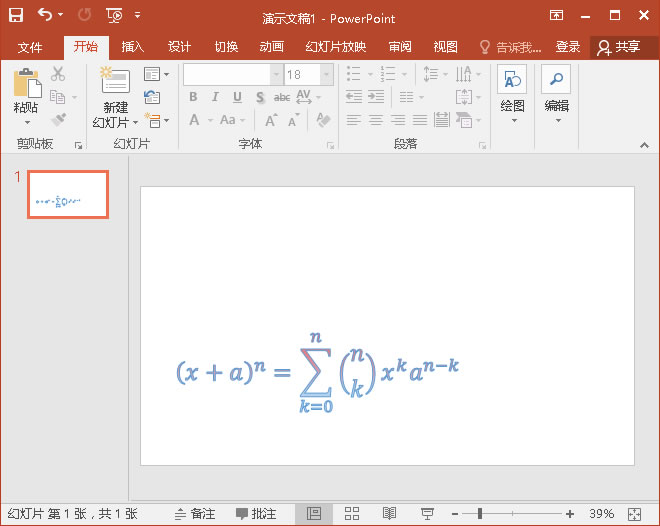
Task: Expand the Quick Access Toolbar customize arrow
Action: coord(137,15)
